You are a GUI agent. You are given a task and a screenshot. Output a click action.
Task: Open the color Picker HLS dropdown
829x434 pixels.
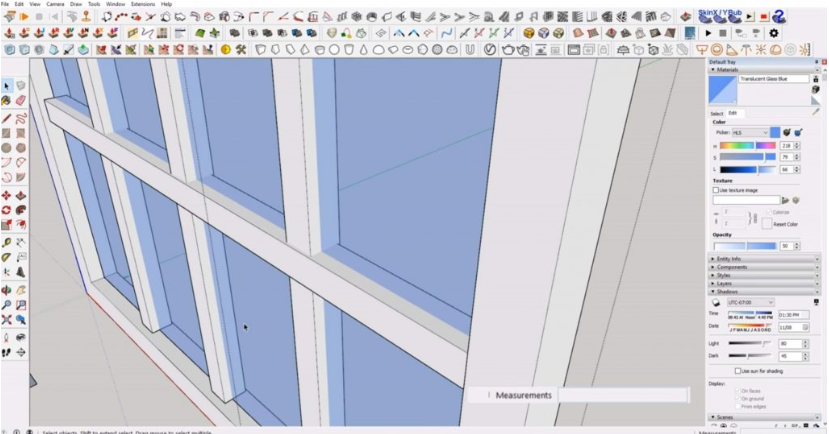click(750, 132)
